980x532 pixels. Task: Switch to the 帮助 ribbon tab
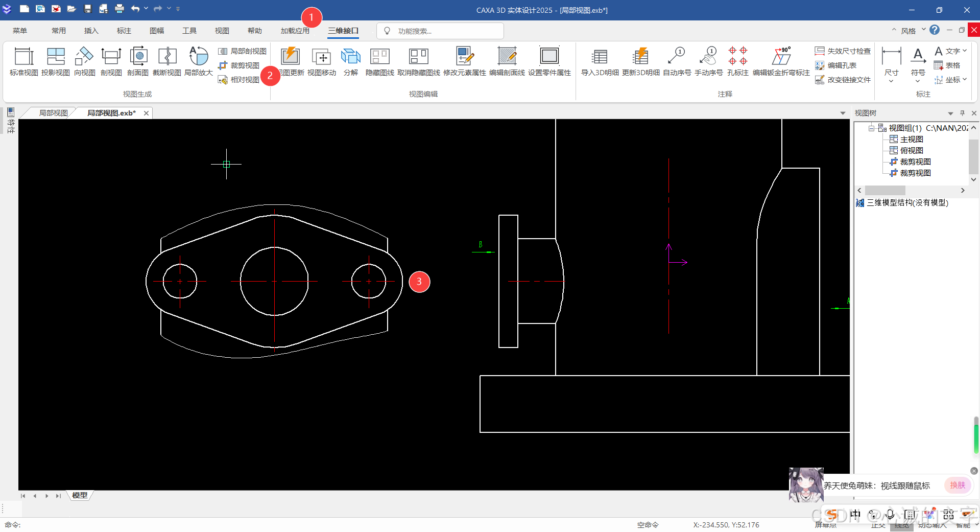(x=255, y=31)
